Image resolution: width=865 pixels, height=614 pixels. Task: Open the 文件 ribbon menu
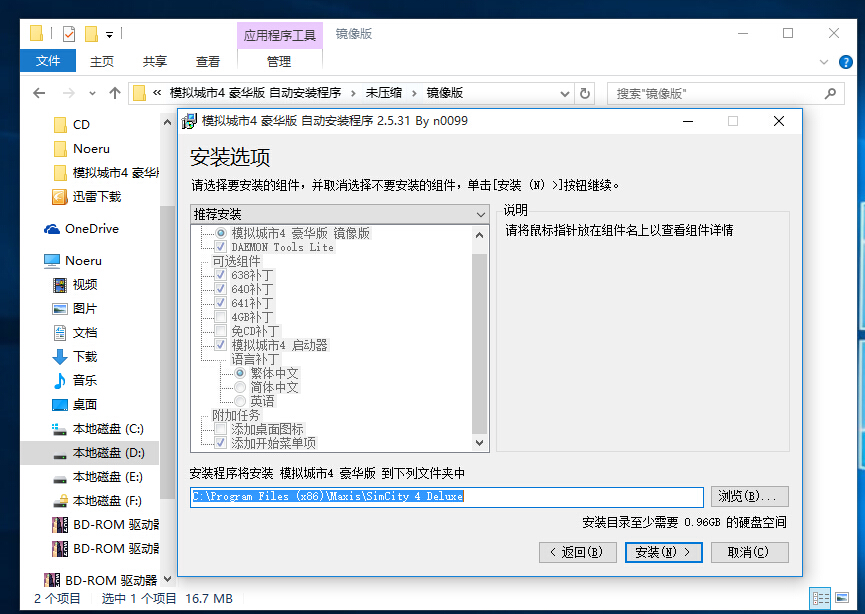[x=48, y=61]
